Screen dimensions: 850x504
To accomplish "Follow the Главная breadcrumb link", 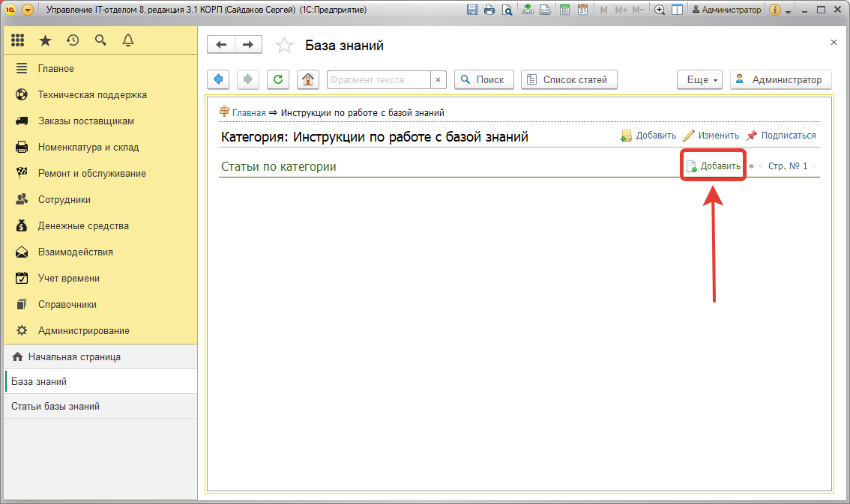I will 249,112.
